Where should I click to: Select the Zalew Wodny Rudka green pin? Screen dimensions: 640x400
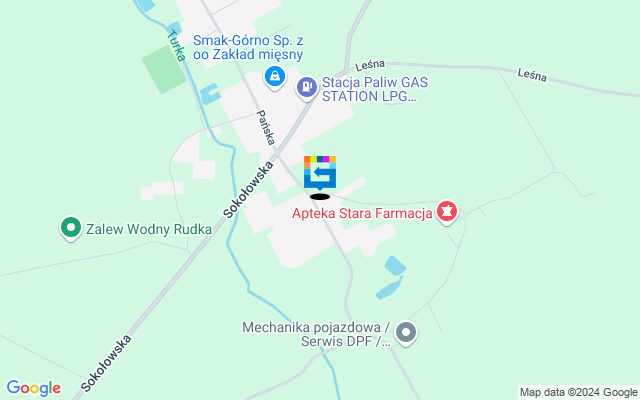click(x=71, y=228)
